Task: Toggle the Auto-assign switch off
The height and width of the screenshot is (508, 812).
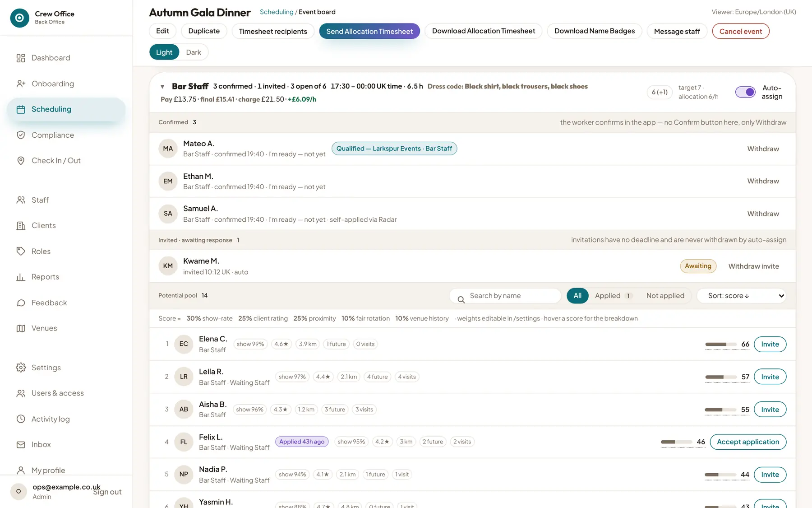Action: point(745,92)
